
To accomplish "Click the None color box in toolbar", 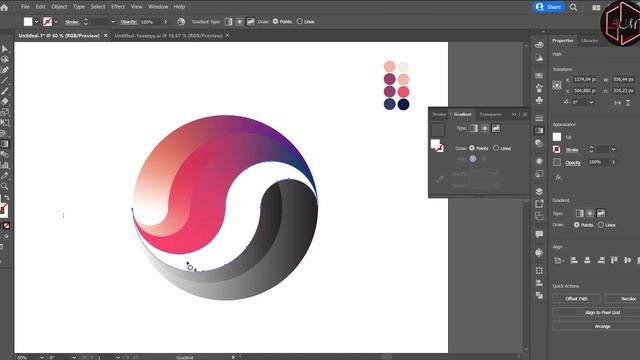I will (x=7, y=226).
